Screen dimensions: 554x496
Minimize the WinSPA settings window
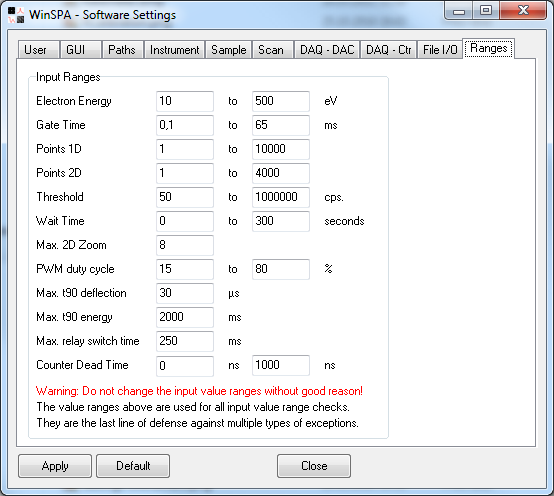[x=459, y=11]
